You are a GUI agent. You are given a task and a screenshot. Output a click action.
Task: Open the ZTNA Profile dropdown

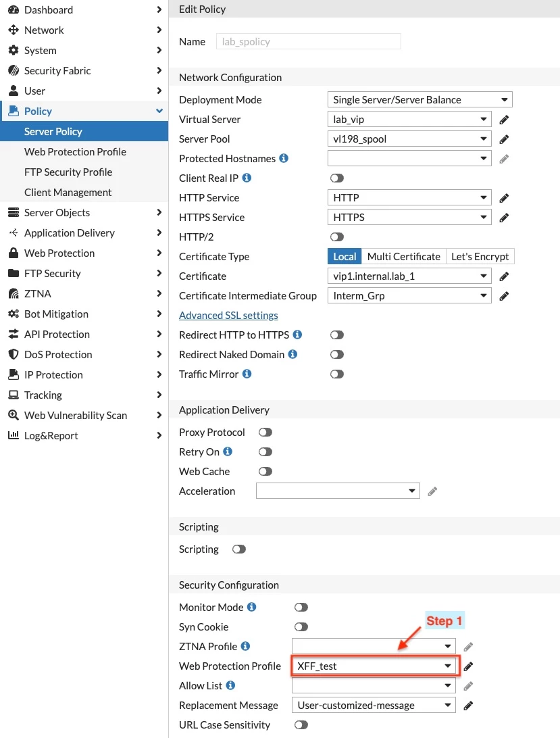click(x=374, y=646)
